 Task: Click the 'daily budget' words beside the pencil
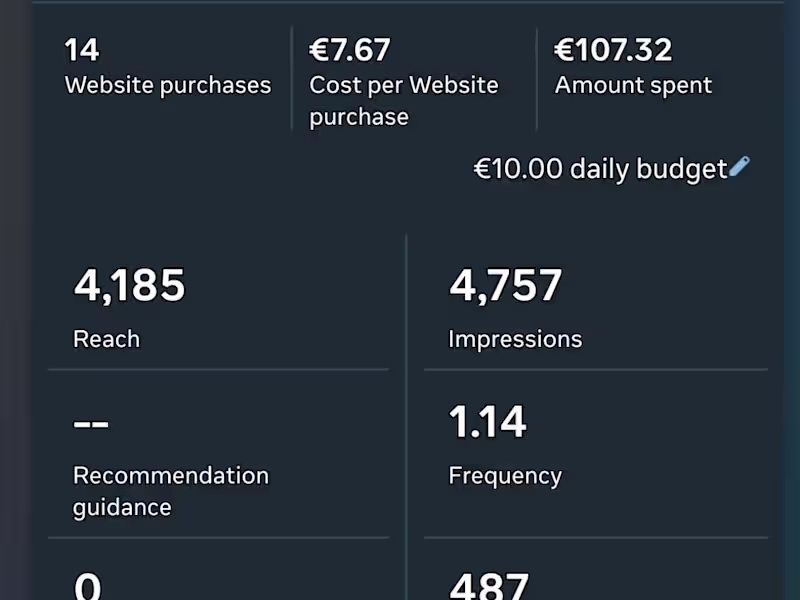[x=648, y=169]
